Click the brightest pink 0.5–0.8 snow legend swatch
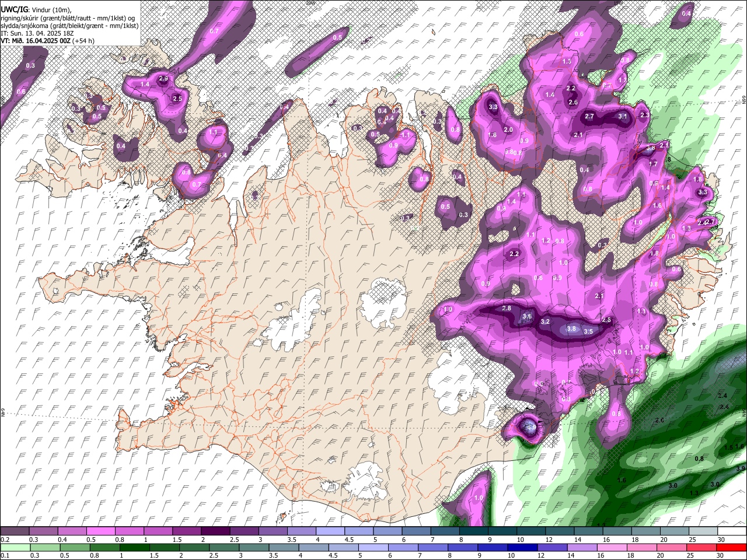Screen dimensions: 747x560 [x=100, y=531]
